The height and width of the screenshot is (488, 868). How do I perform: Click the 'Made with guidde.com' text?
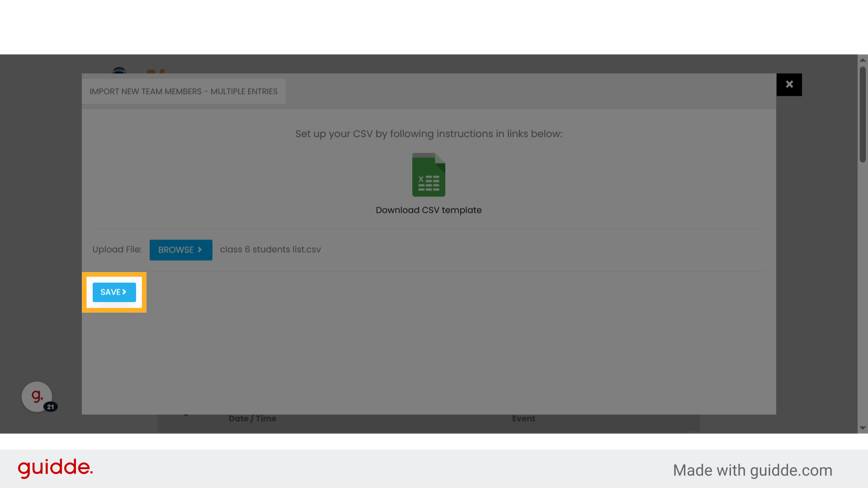click(x=752, y=470)
